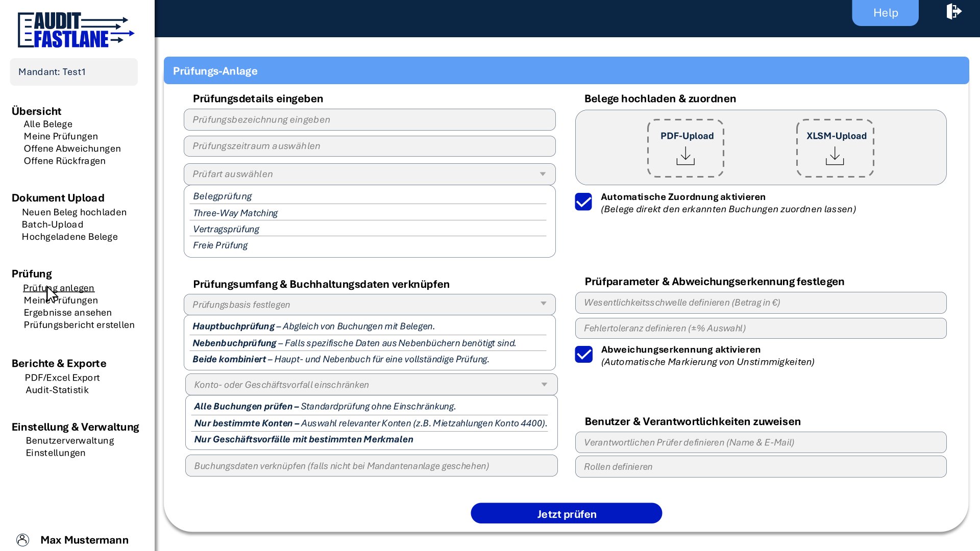Click Max Mustermann user name
This screenshot has width=980, height=551.
click(x=84, y=540)
